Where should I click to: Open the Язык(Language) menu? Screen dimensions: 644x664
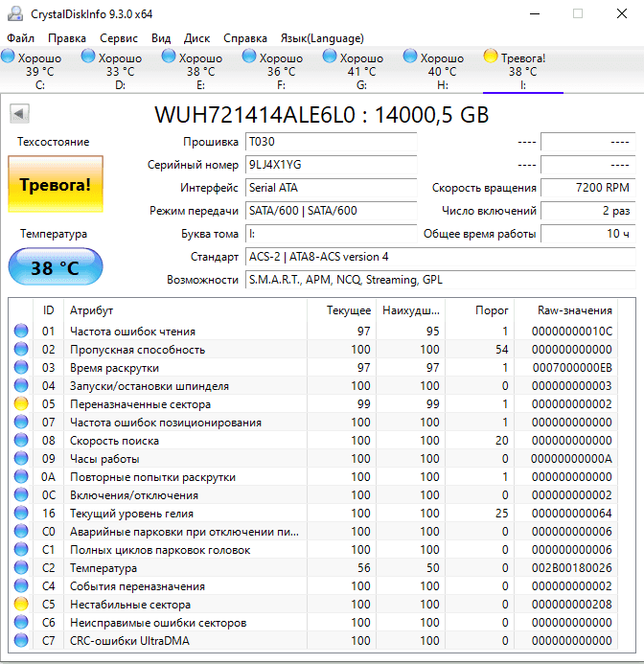[322, 38]
